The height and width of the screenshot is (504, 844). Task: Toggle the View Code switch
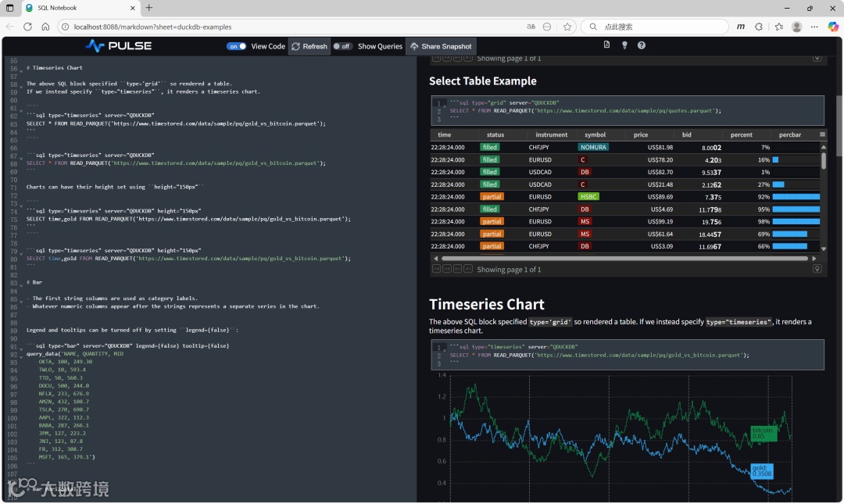[x=236, y=46]
